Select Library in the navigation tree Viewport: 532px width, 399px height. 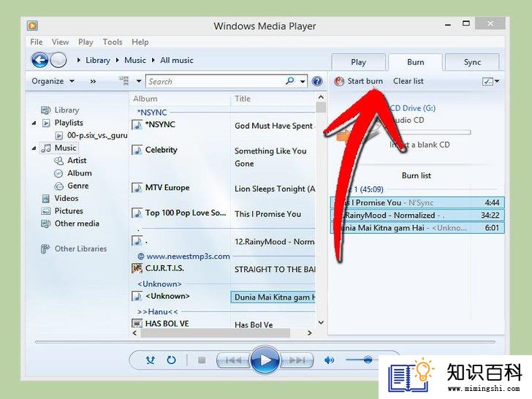(x=66, y=110)
